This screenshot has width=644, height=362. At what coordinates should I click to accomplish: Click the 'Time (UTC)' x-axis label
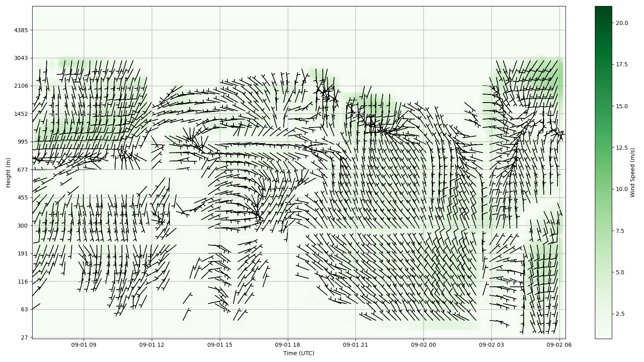298,353
